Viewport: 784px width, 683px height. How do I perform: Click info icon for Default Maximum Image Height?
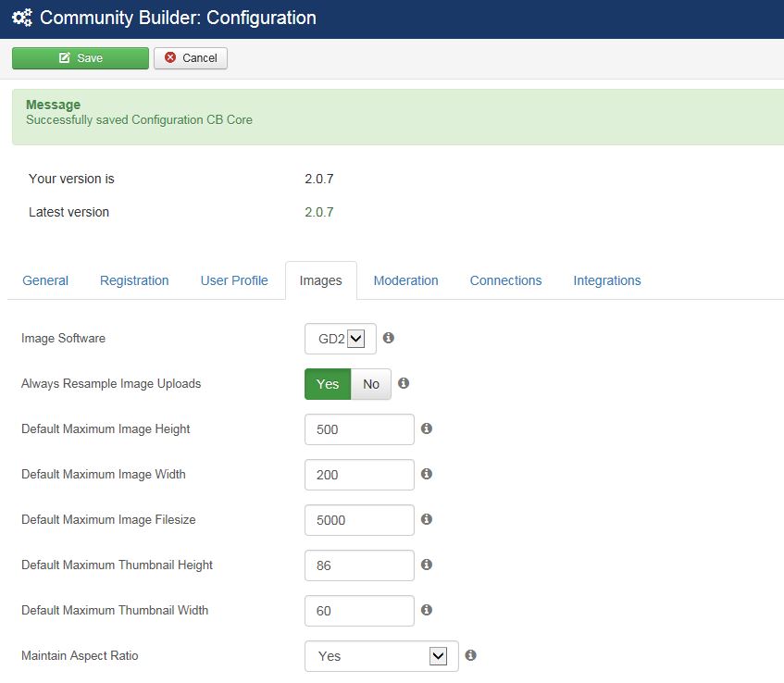tap(427, 428)
